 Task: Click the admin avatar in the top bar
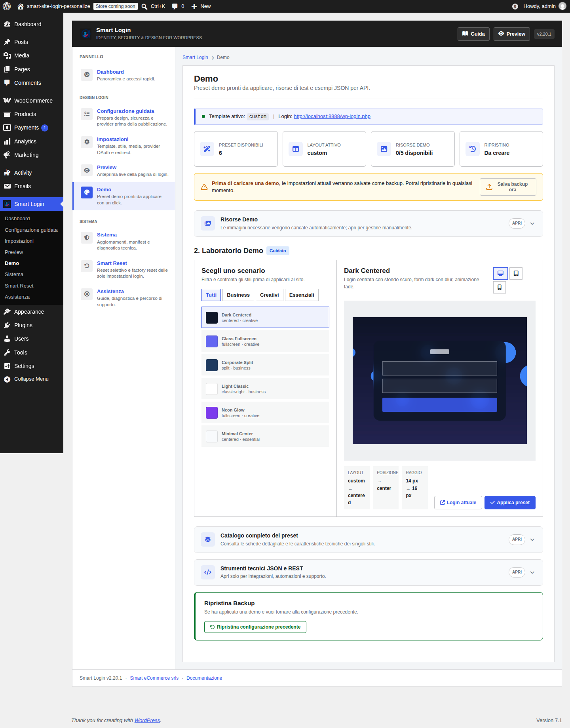pyautogui.click(x=562, y=6)
